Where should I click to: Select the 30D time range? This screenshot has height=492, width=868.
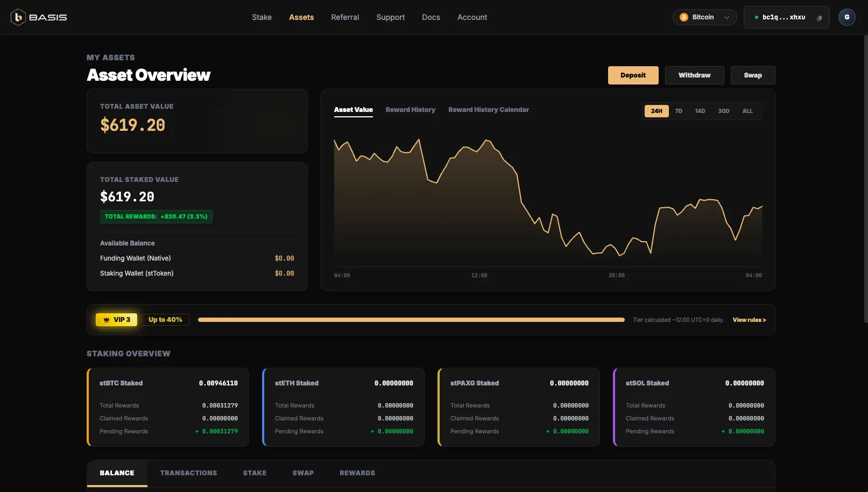click(x=723, y=111)
